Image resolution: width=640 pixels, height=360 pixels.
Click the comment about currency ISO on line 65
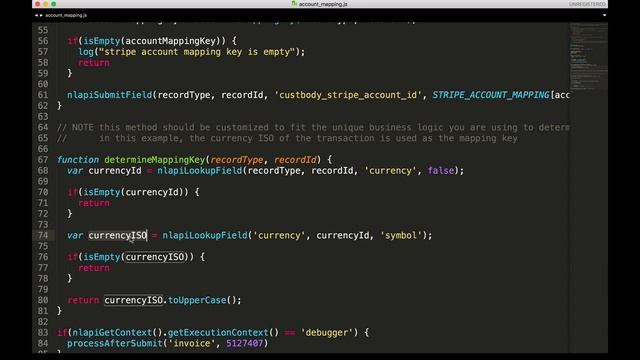click(287, 138)
